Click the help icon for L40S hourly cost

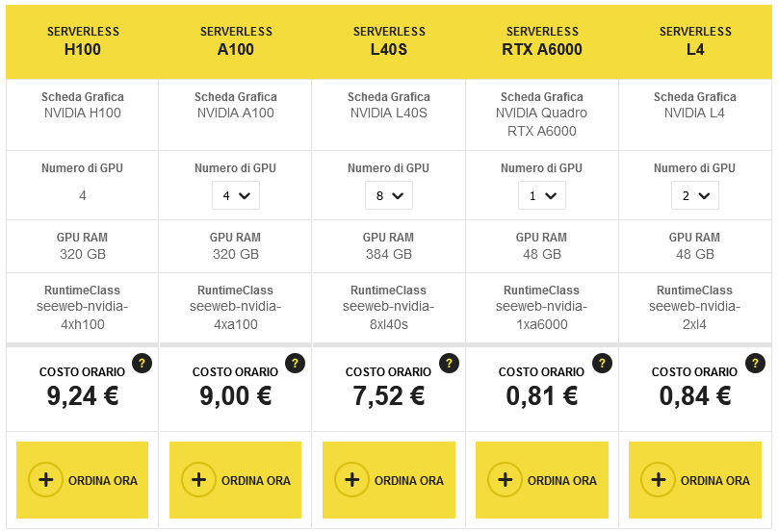(449, 364)
